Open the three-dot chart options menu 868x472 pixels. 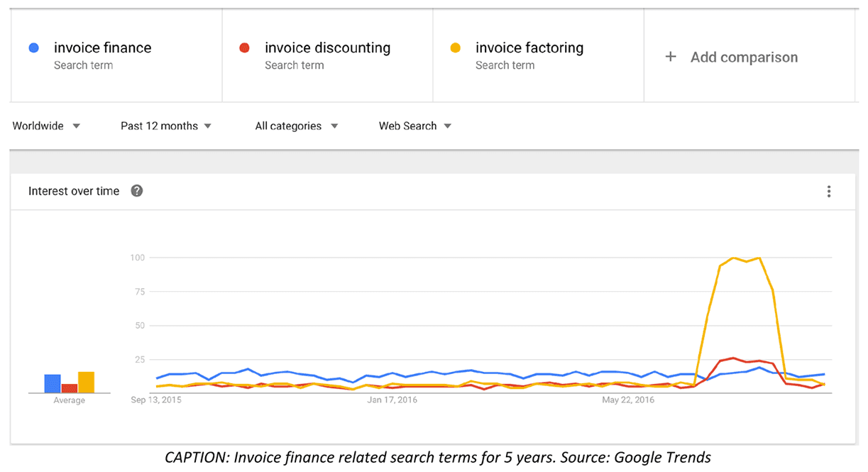coord(828,192)
